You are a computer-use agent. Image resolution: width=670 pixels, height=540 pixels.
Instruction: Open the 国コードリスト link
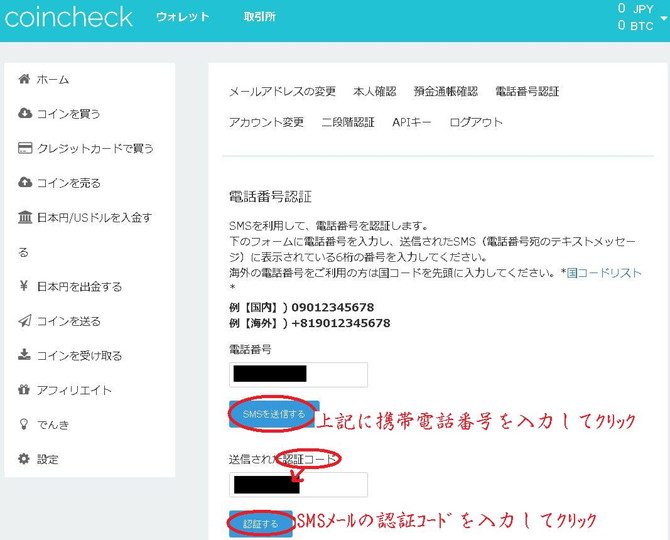pyautogui.click(x=604, y=273)
